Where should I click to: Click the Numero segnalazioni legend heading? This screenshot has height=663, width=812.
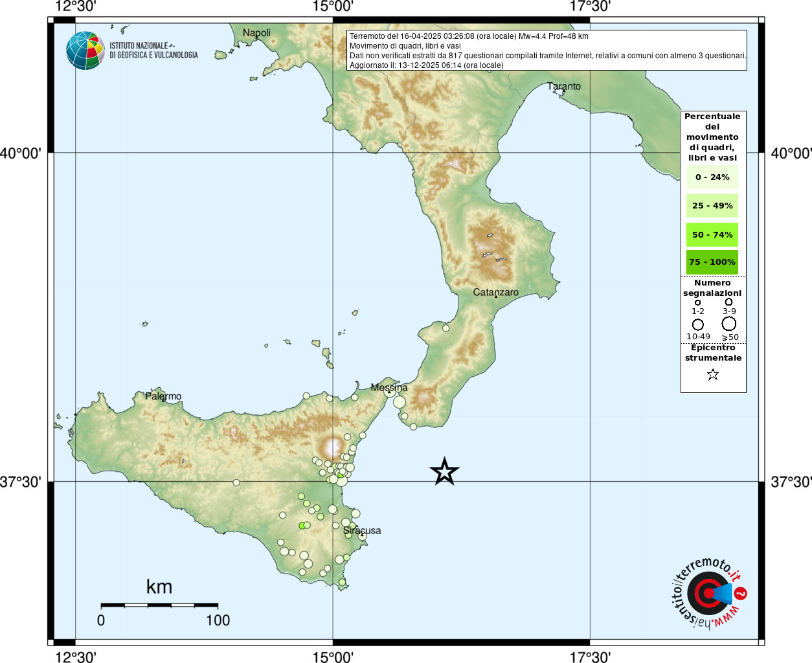[x=712, y=288]
